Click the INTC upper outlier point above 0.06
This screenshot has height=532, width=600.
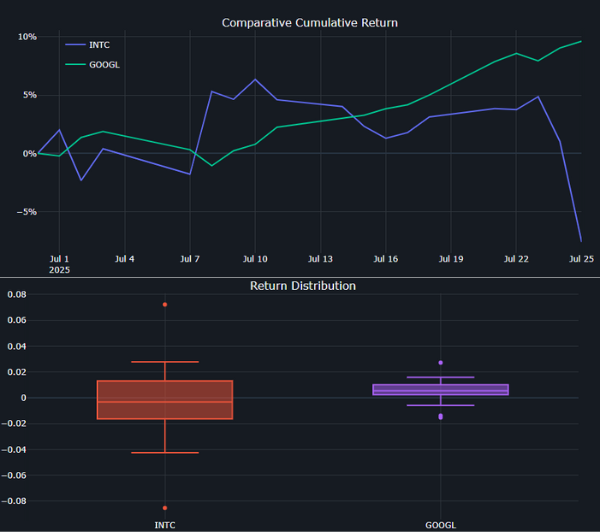click(165, 305)
